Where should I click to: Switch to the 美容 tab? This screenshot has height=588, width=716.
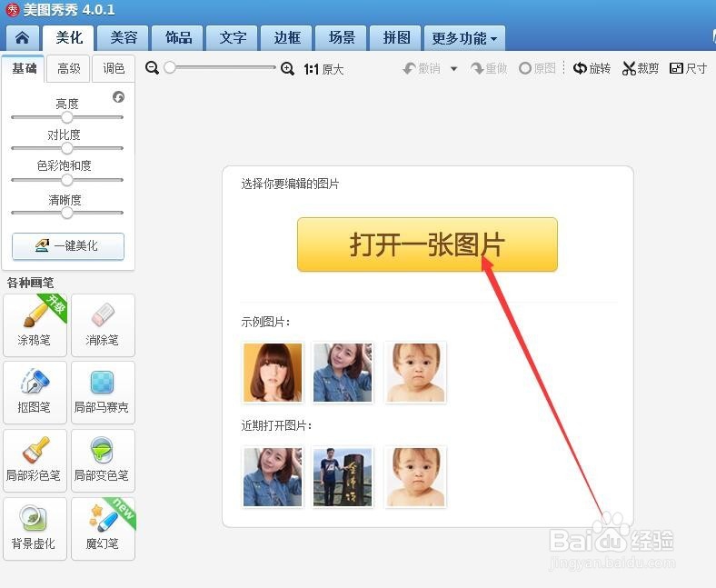(124, 38)
